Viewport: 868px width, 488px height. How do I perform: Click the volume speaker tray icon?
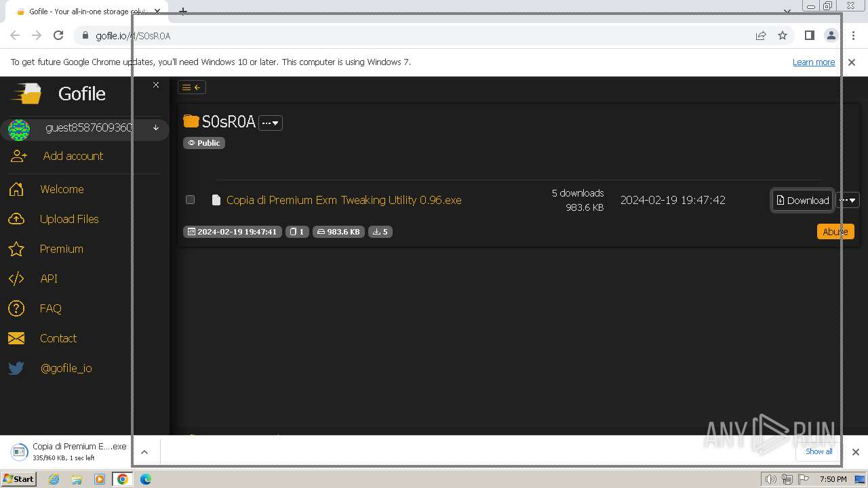tap(772, 479)
